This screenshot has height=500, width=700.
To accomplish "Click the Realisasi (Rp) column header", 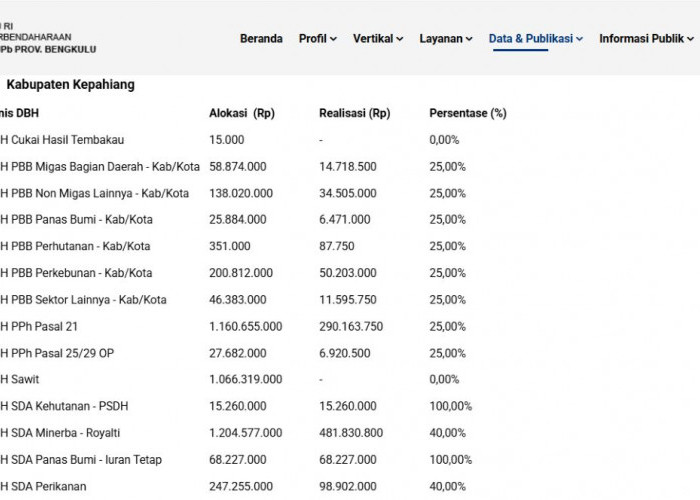I will tap(354, 113).
